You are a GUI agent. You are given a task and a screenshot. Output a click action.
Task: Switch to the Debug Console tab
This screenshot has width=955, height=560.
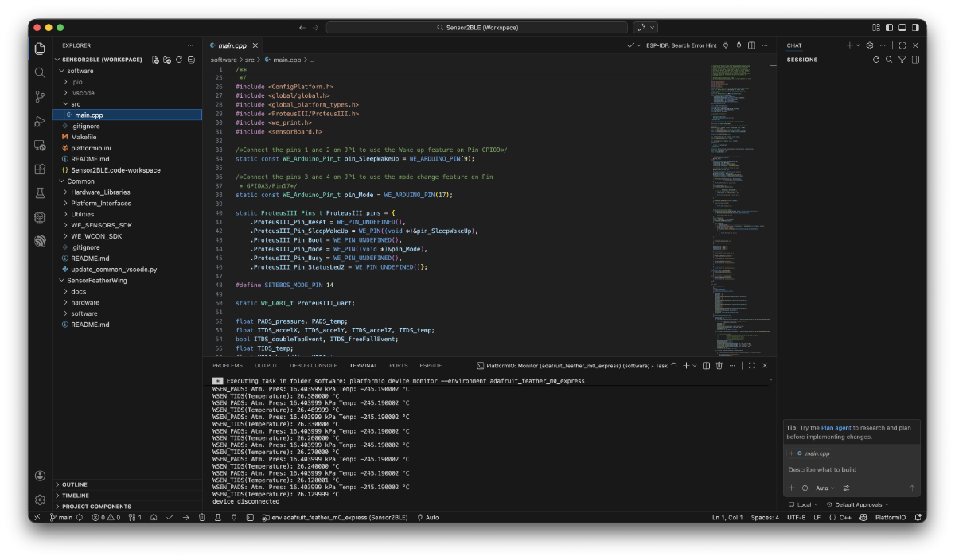pyautogui.click(x=314, y=366)
